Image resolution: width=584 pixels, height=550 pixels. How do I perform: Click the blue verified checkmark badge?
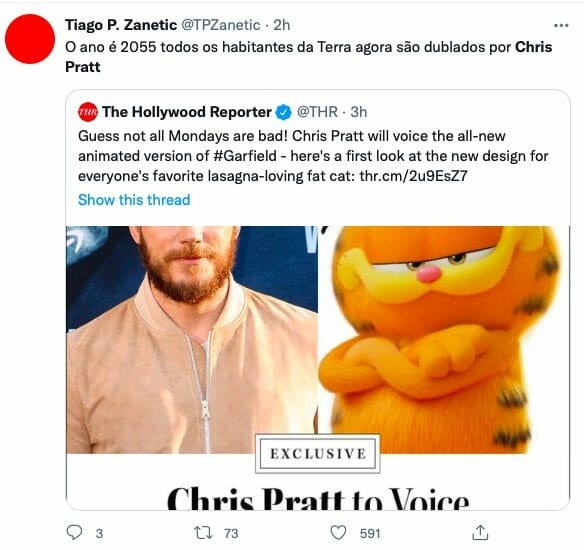[x=283, y=112]
